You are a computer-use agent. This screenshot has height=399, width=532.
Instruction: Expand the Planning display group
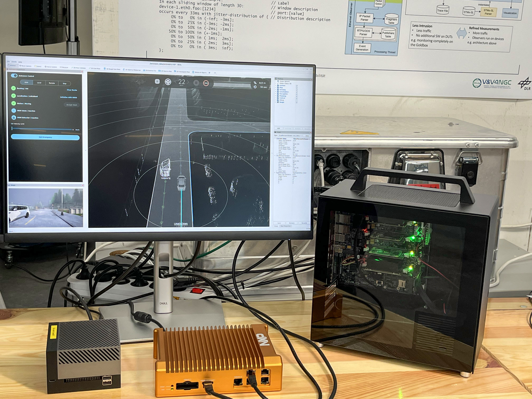pyautogui.click(x=276, y=96)
